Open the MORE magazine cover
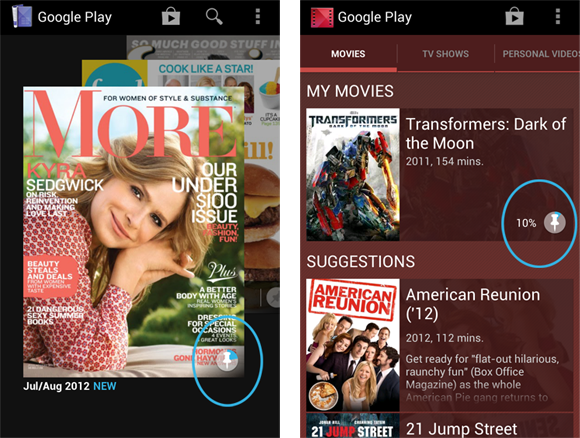This screenshot has width=580, height=438. (134, 232)
